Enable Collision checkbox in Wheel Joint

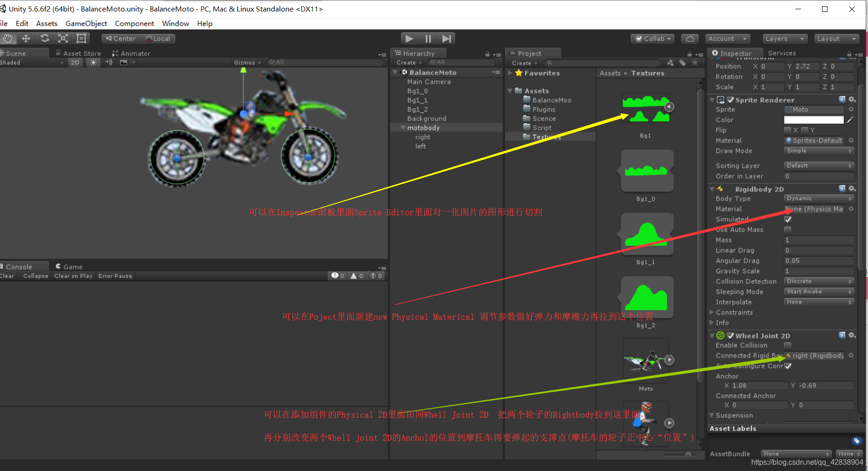point(788,345)
